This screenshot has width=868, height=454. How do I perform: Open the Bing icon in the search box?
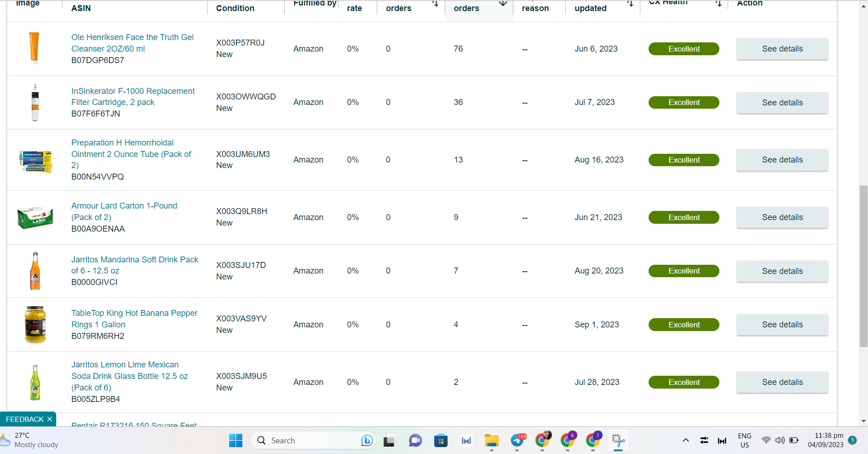367,441
